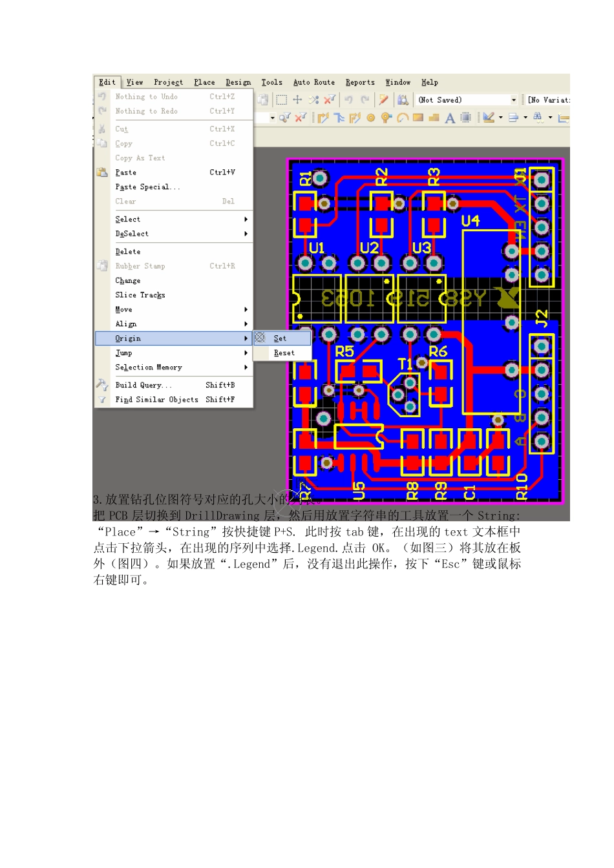Viewport: 614px width, 868px height.
Task: Open the Help menu
Action: point(430,82)
